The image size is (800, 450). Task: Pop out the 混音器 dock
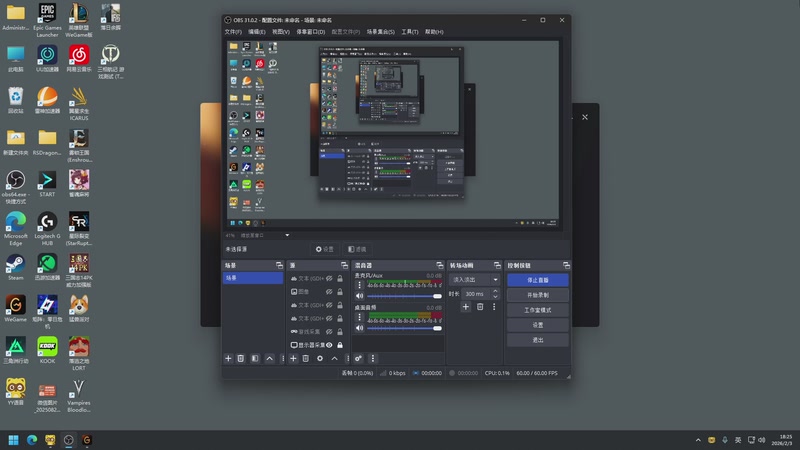[440, 265]
